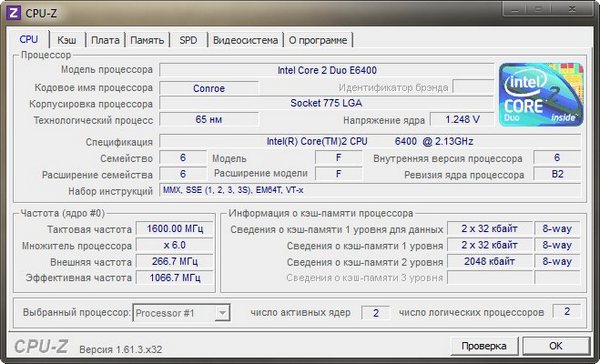This screenshot has width=600, height=364.
Task: Click the x 6.0 multiplier value
Action: click(175, 245)
